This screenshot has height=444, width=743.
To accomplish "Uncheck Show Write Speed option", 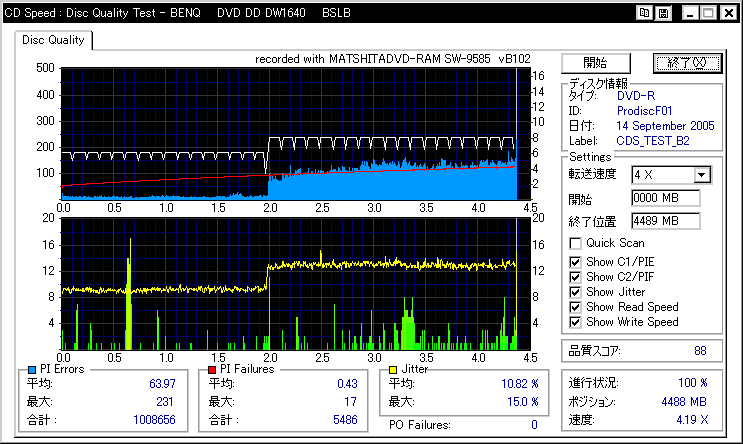I will (575, 323).
